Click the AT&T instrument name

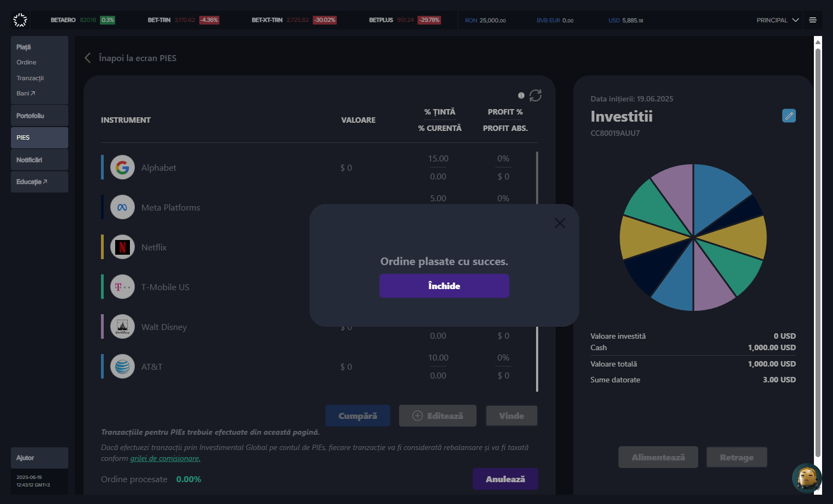[152, 367]
